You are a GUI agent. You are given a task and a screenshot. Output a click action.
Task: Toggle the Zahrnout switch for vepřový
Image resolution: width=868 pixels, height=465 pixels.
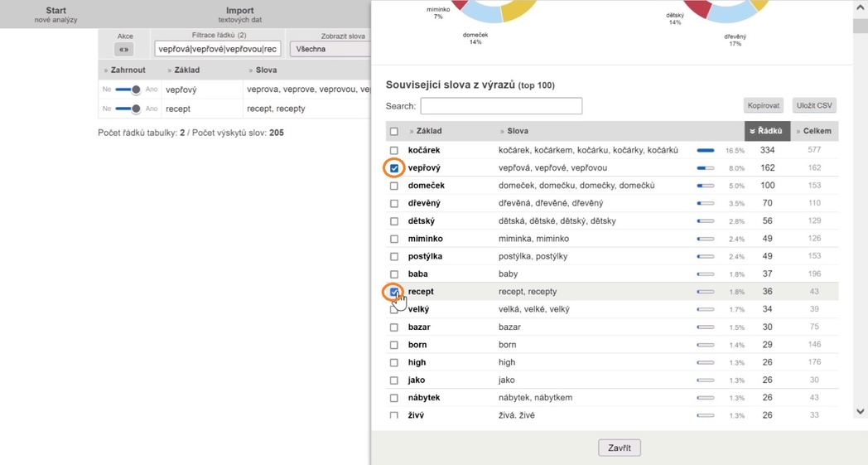click(128, 90)
